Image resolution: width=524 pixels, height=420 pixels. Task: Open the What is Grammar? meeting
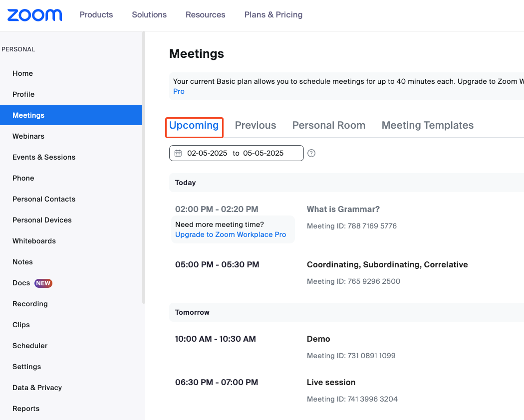pos(343,209)
